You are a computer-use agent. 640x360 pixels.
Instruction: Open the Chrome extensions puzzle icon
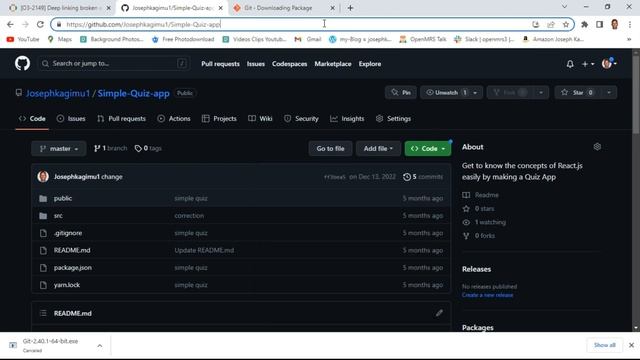click(584, 24)
